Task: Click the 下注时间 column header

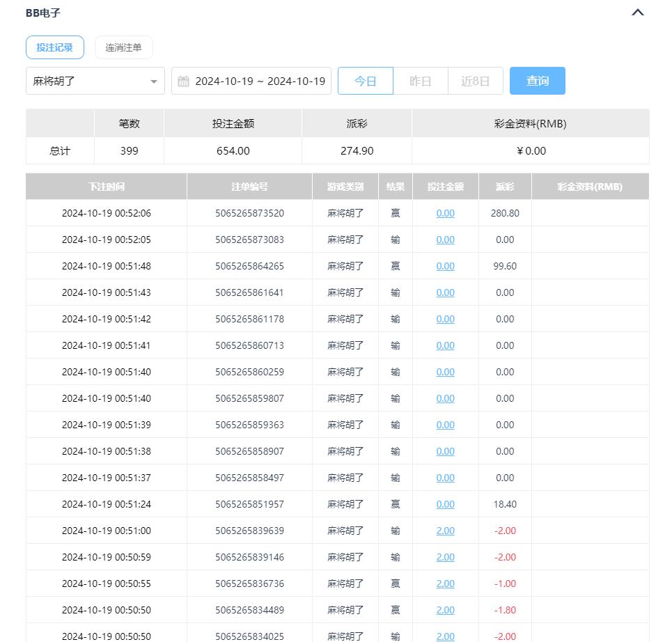Action: coord(107,187)
